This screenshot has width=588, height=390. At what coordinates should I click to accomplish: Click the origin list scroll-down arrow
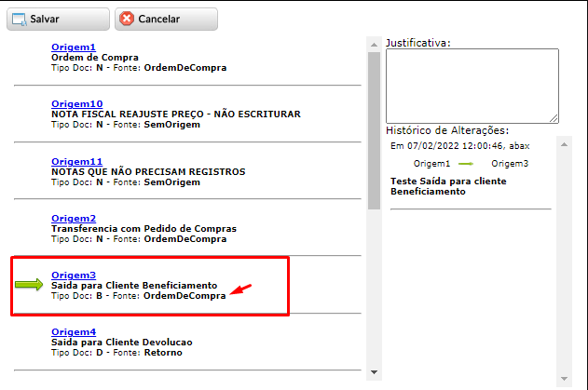375,372
